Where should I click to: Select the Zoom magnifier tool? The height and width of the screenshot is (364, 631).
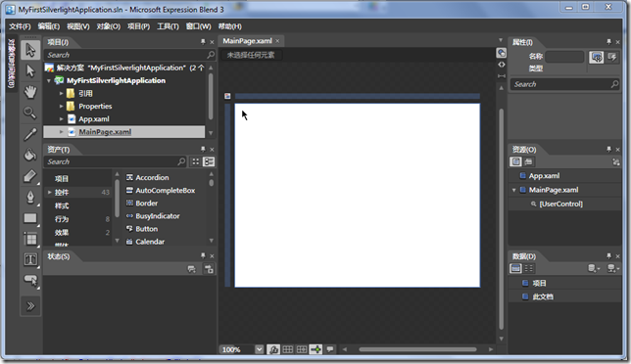click(30, 113)
